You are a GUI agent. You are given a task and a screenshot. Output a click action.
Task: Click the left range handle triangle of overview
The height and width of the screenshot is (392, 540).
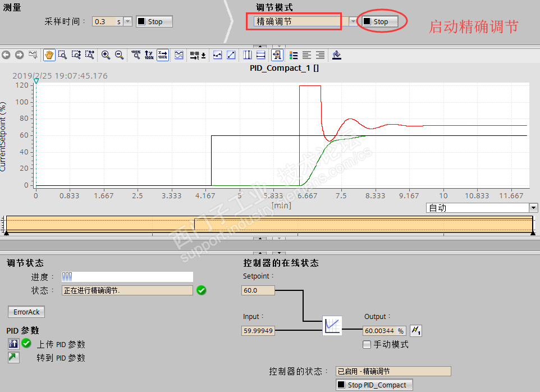[6, 233]
